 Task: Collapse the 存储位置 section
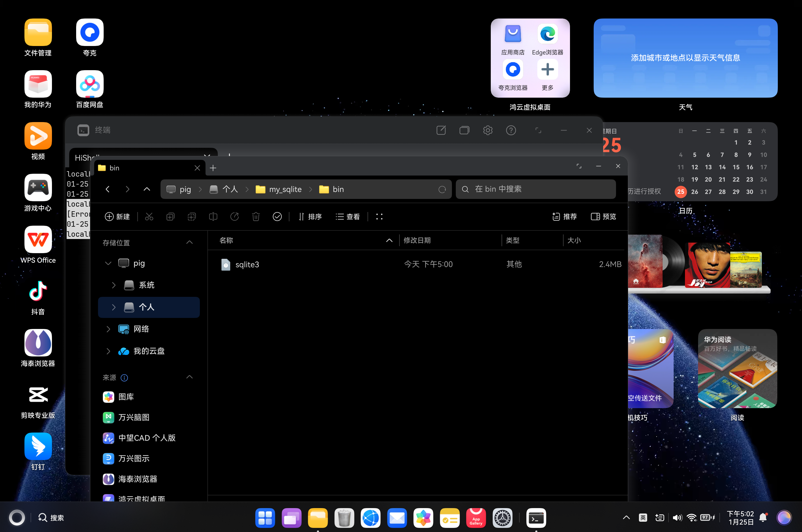[x=190, y=242]
